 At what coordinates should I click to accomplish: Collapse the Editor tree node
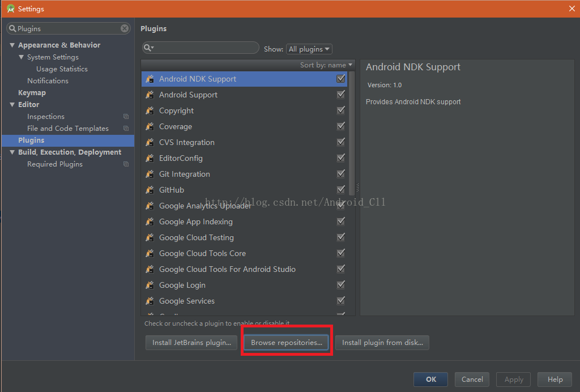pyautogui.click(x=12, y=105)
